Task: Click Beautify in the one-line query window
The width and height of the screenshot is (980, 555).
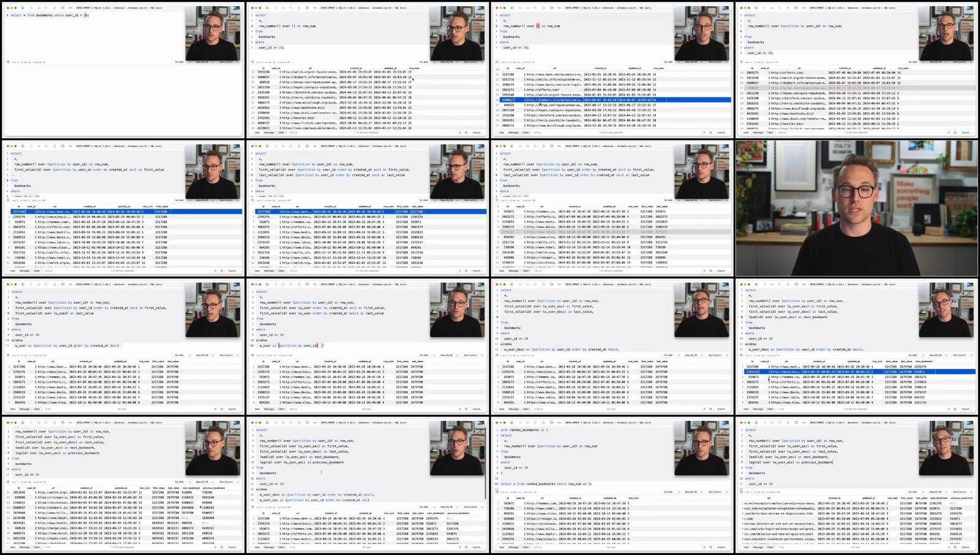Action: pos(202,62)
